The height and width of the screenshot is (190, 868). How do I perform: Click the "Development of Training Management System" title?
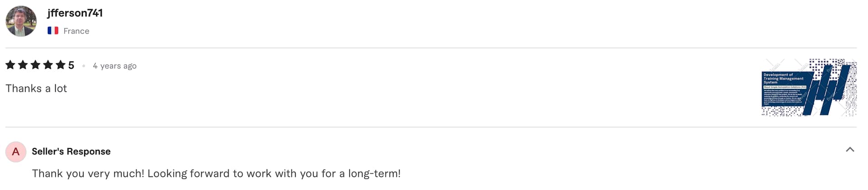click(783, 78)
